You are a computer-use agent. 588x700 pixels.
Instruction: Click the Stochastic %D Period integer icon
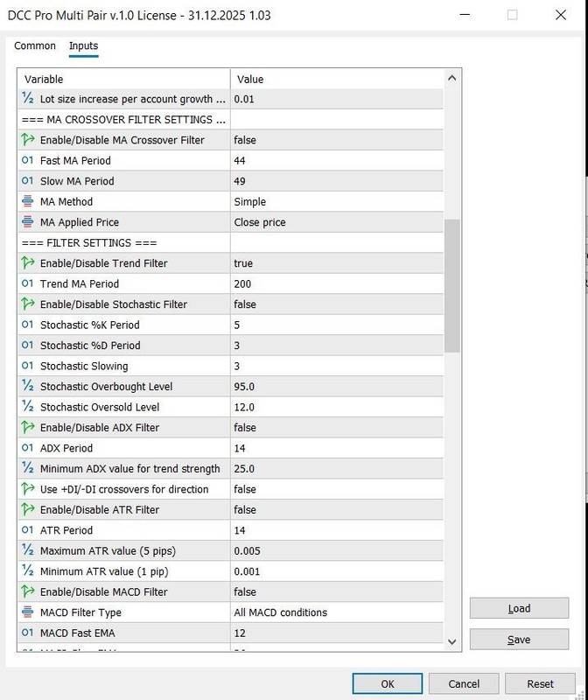point(28,345)
